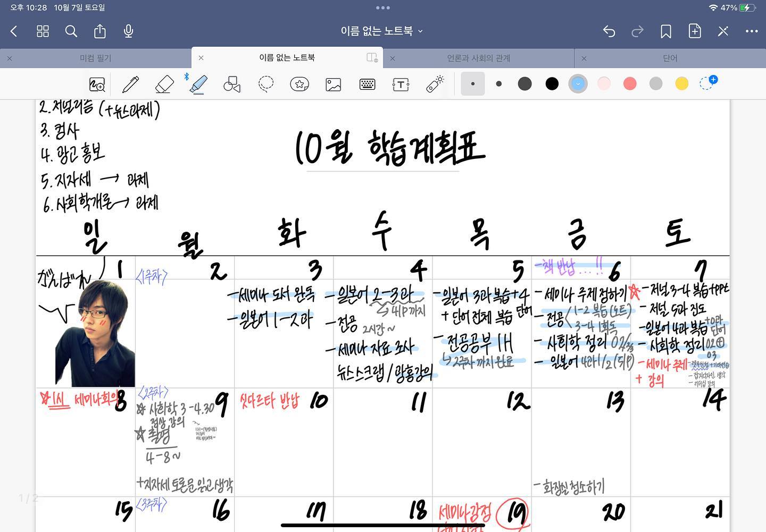Select the Shapes tool

(x=232, y=84)
